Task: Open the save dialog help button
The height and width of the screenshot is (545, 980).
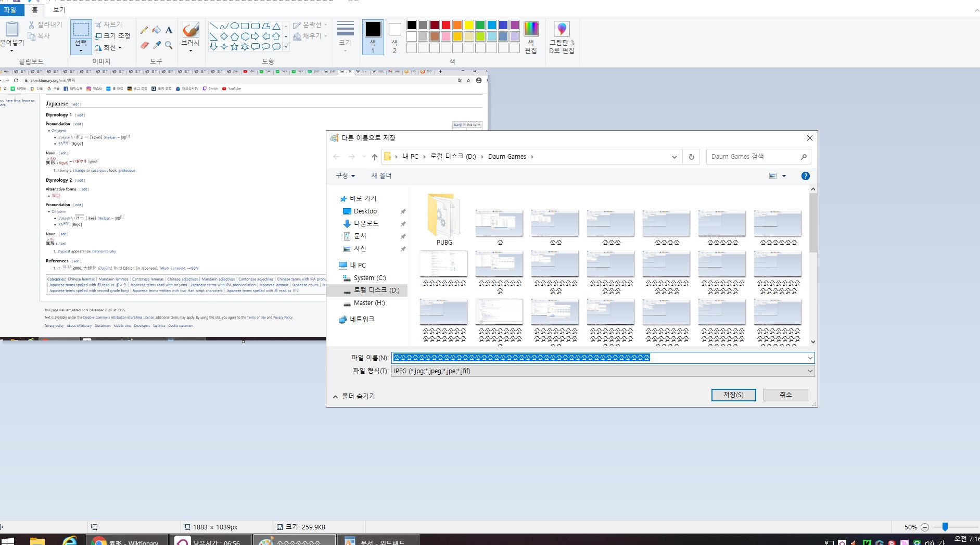Action: tap(805, 176)
